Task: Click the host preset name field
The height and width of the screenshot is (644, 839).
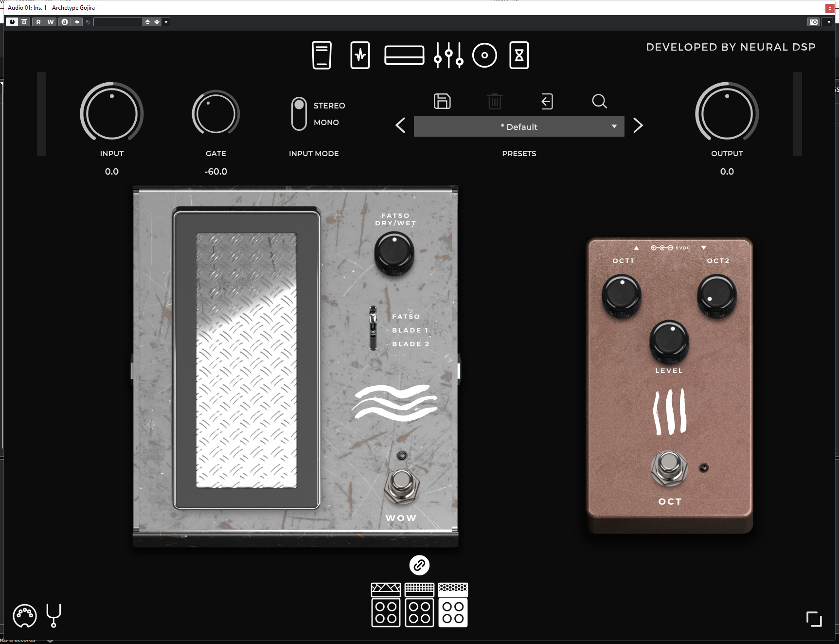Action: tap(118, 22)
